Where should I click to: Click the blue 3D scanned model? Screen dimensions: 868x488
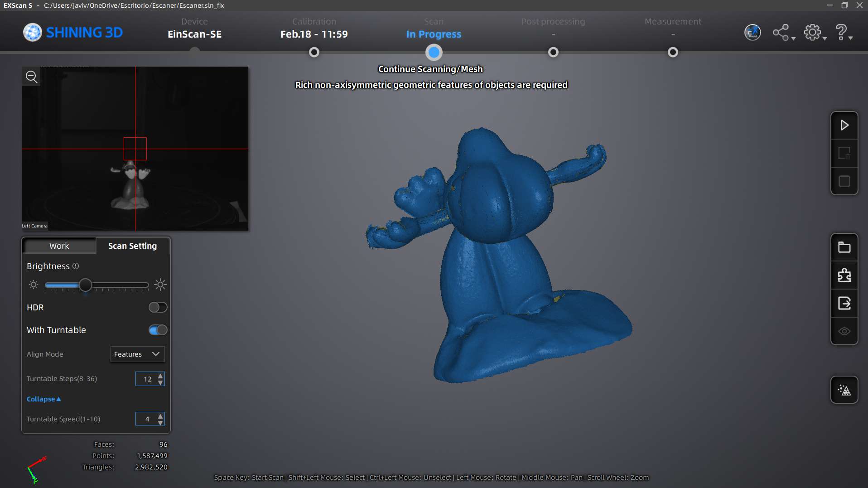pos(498,256)
